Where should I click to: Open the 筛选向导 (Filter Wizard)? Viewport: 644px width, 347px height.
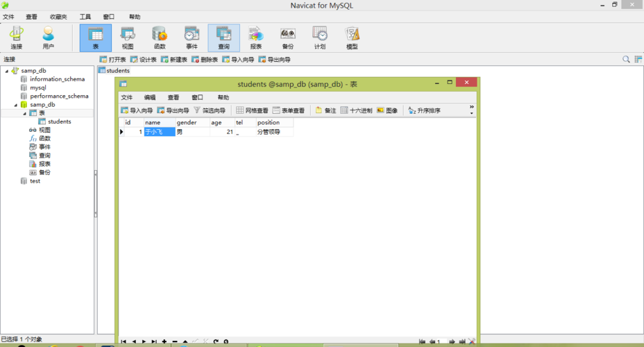click(x=210, y=110)
